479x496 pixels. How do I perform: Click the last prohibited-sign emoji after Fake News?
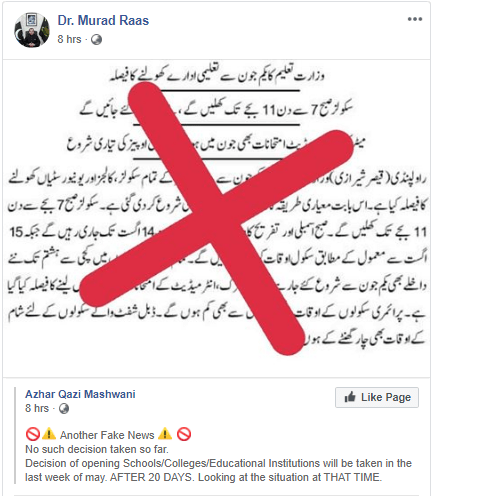coord(184,435)
